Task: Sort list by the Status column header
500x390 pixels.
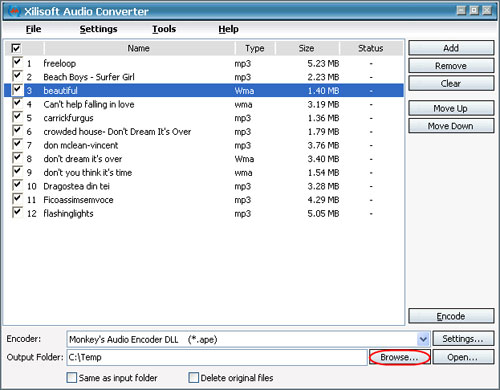Action: [x=371, y=48]
